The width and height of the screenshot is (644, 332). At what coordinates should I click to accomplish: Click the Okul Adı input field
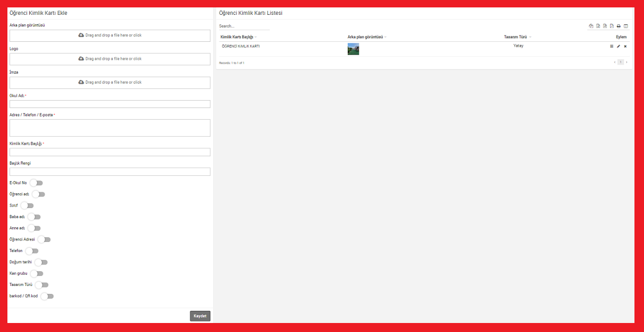click(110, 104)
